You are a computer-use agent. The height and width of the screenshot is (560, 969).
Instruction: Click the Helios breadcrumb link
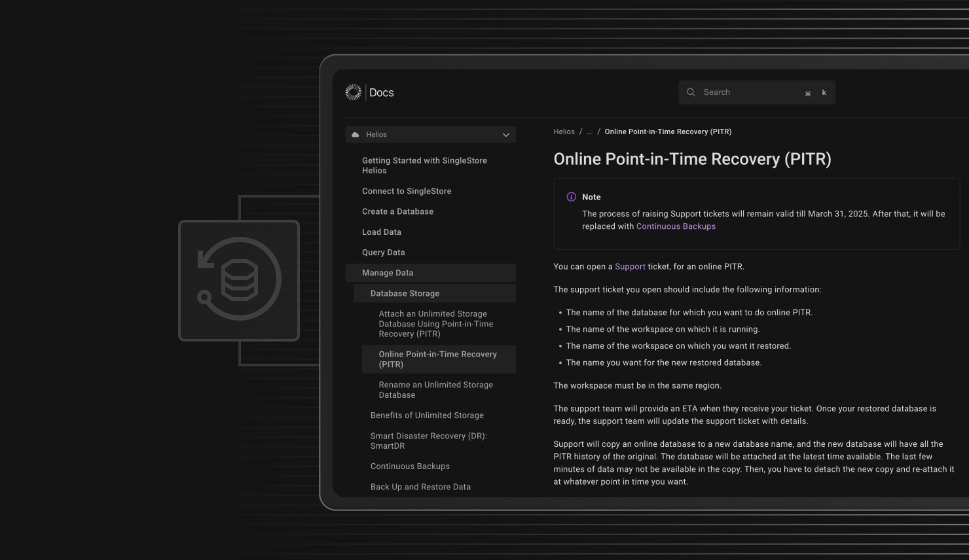pyautogui.click(x=564, y=131)
